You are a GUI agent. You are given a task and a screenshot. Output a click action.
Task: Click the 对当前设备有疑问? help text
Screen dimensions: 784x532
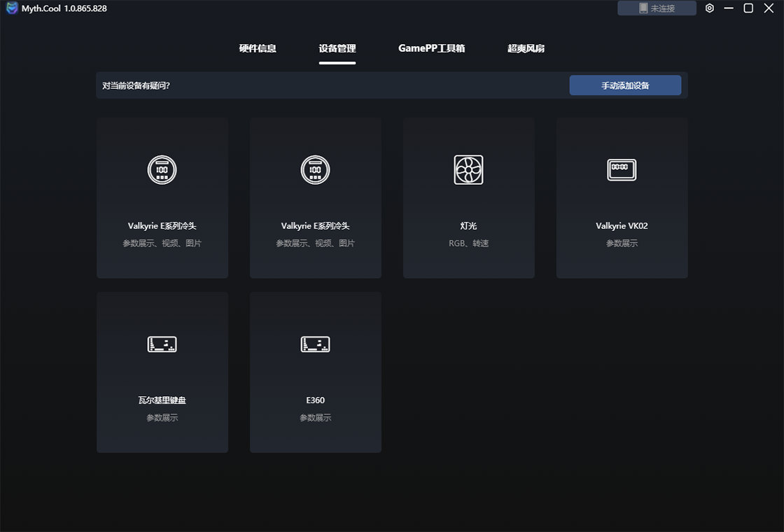[136, 85]
